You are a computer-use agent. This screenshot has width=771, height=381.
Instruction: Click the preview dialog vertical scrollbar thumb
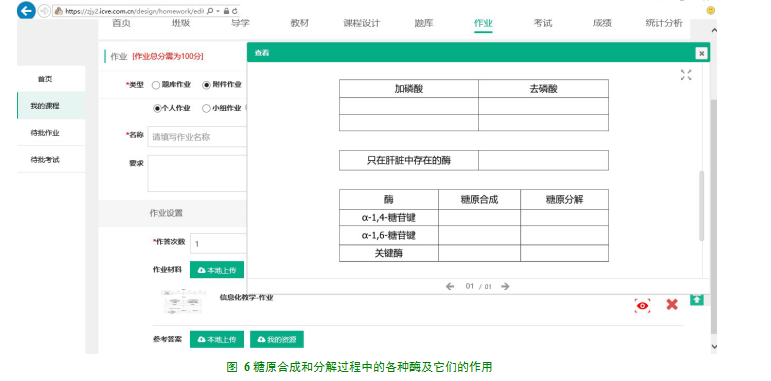pyautogui.click(x=702, y=206)
